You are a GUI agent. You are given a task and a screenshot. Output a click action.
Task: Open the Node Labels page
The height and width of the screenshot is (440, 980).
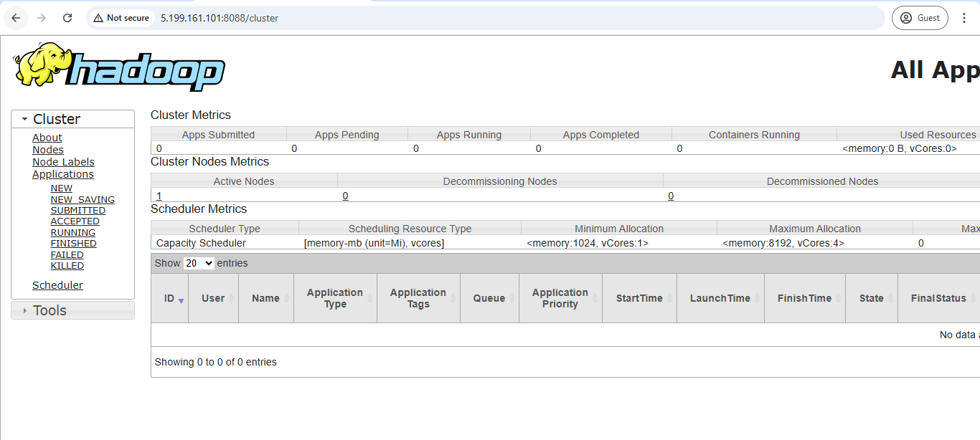[x=63, y=161]
